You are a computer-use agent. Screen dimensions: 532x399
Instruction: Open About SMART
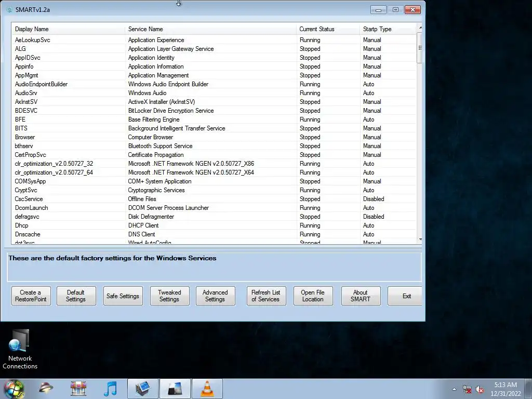coord(361,296)
